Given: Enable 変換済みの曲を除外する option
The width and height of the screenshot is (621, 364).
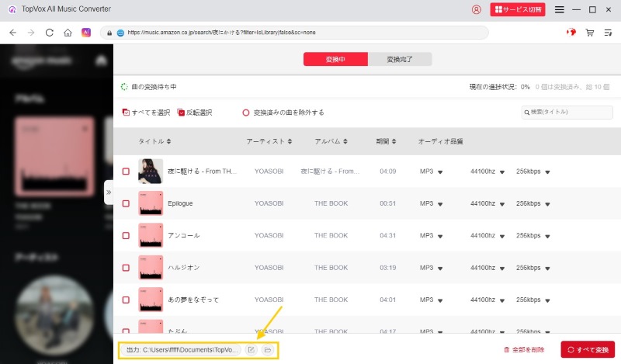Looking at the screenshot, I should (246, 113).
